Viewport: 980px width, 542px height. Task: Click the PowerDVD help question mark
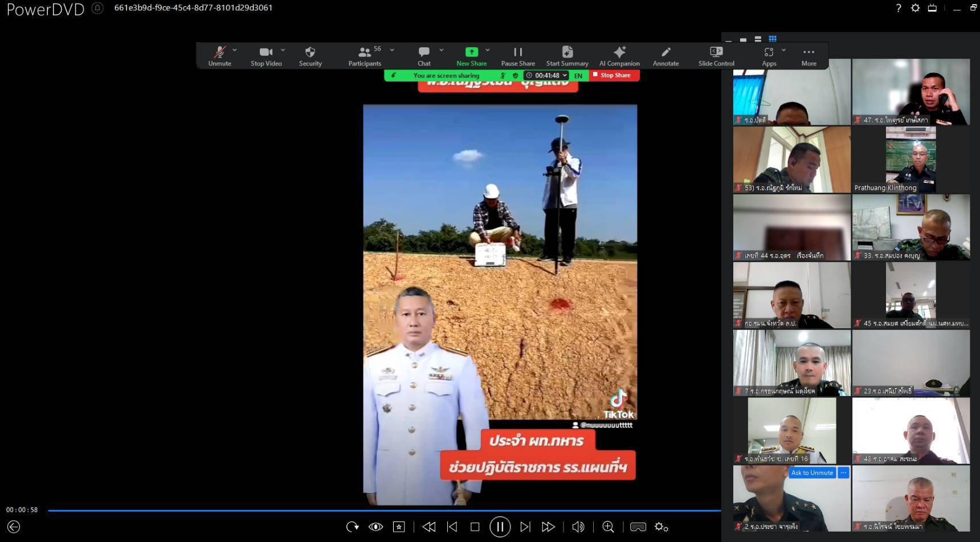coord(899,8)
